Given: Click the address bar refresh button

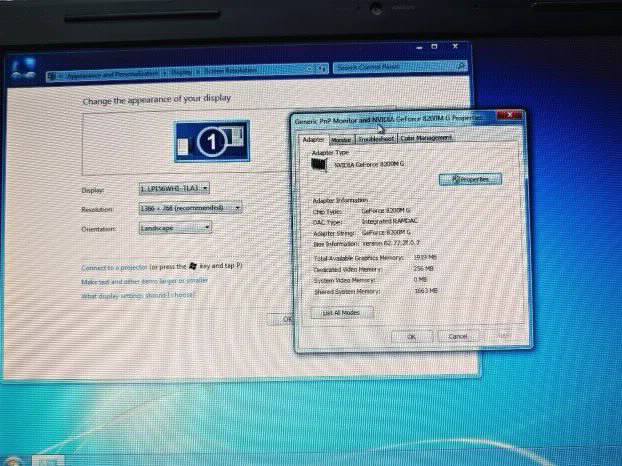Looking at the screenshot, I should [323, 69].
